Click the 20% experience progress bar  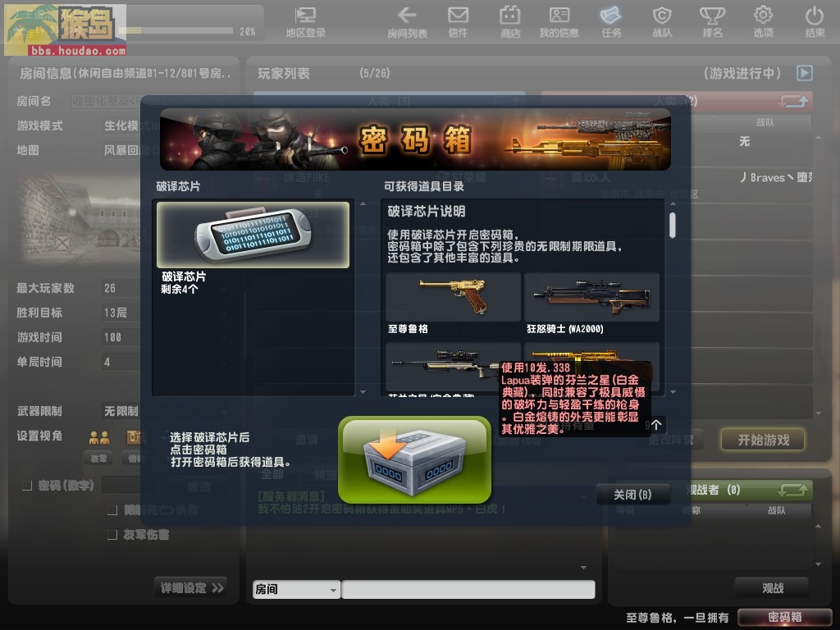(x=175, y=31)
